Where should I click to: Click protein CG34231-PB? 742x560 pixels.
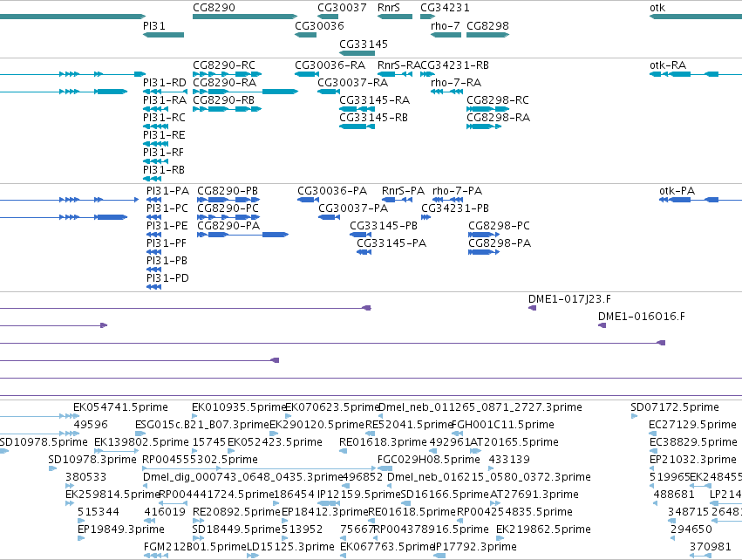[425, 217]
